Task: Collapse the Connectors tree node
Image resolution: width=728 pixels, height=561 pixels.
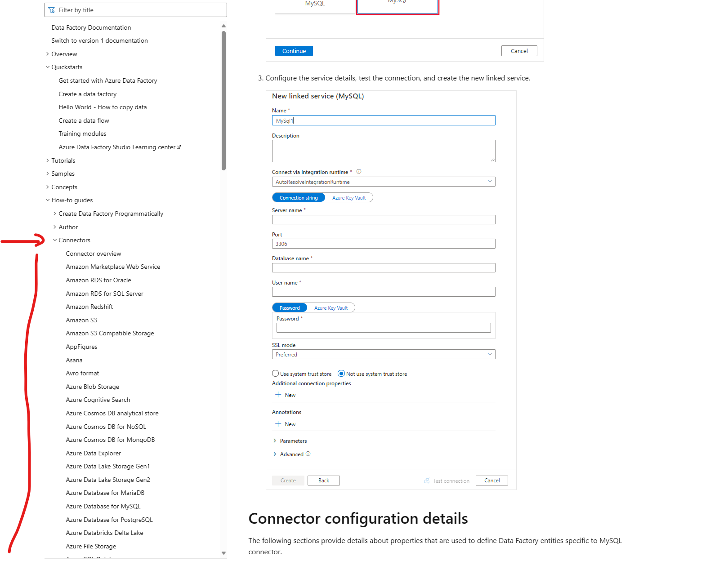Action: pos(55,240)
